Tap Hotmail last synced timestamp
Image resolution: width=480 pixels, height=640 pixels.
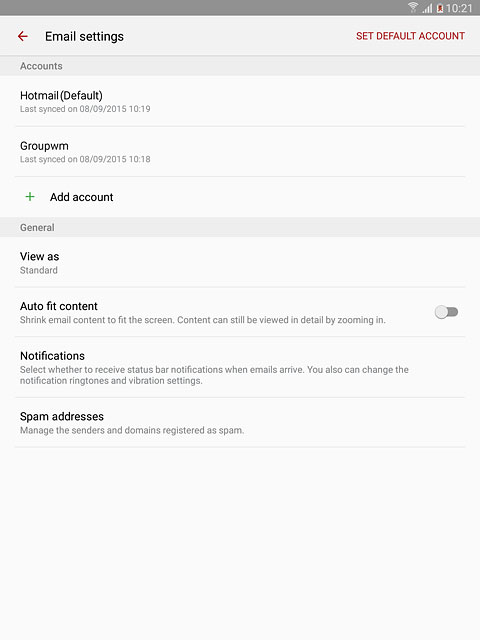(85, 109)
